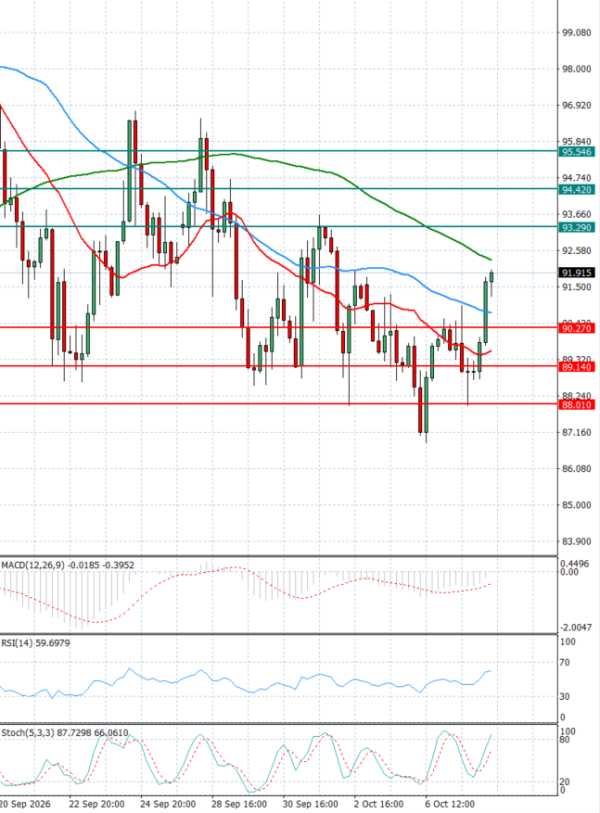This screenshot has width=600, height=813.
Task: Click the RSI scale value 70
Action: coord(565,663)
